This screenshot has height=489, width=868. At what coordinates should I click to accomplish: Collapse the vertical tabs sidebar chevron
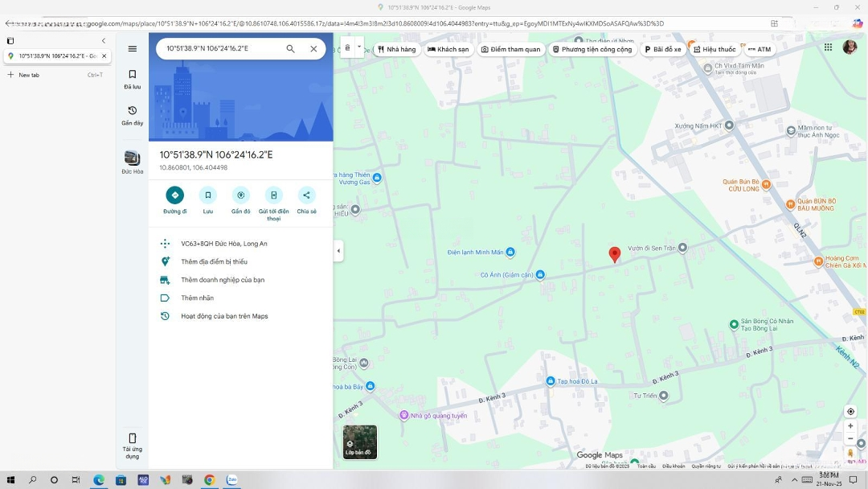(104, 41)
